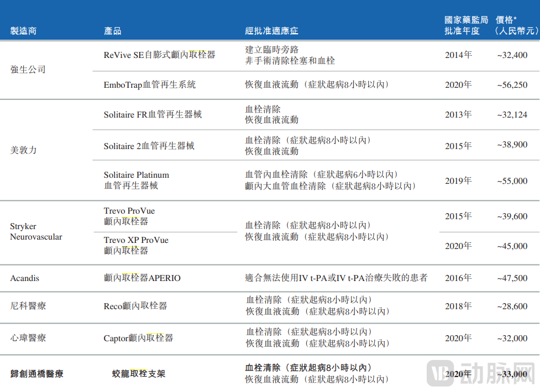Click the price ~39,600
Screen dimensions: 540x392
click(x=512, y=216)
